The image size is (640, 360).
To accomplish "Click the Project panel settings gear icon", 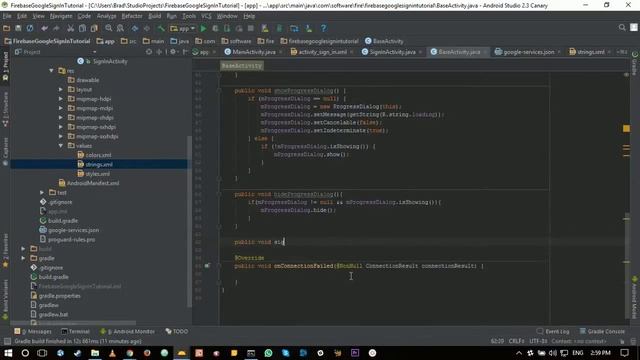I will click(x=173, y=52).
